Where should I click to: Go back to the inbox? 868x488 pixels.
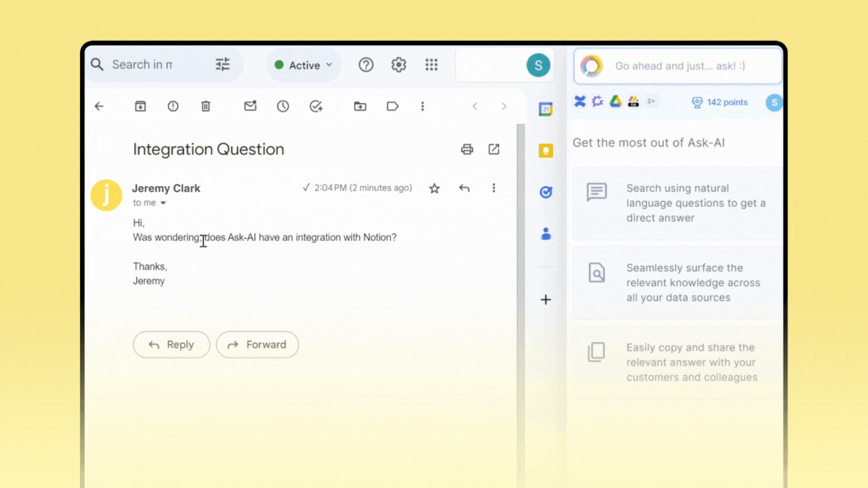99,106
